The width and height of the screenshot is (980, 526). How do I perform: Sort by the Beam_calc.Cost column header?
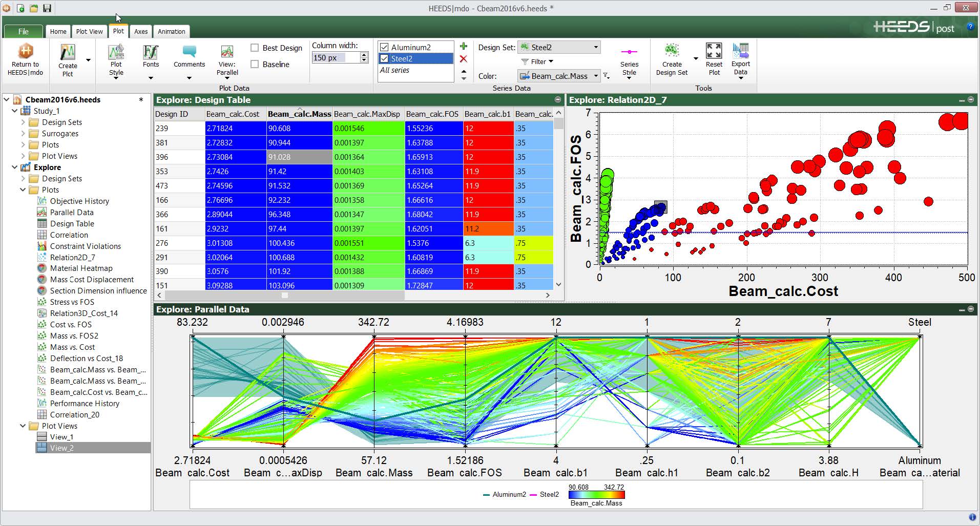click(236, 114)
